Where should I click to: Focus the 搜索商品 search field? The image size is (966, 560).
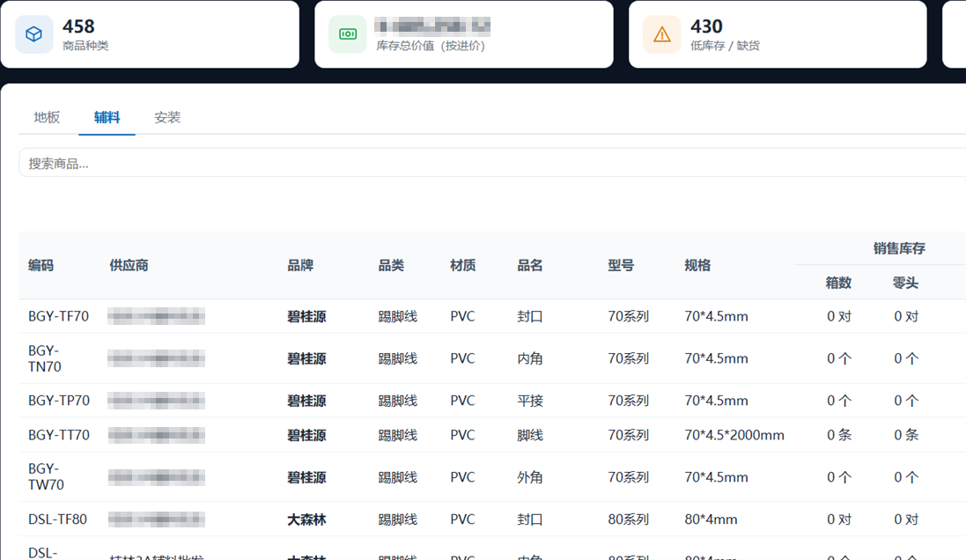click(x=492, y=163)
